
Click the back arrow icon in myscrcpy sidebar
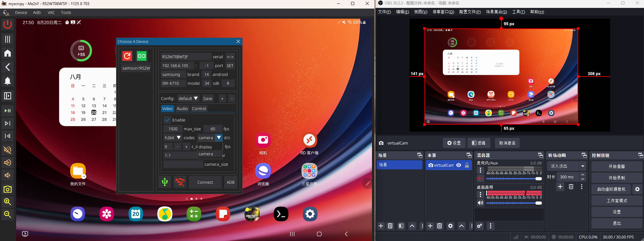(x=8, y=67)
